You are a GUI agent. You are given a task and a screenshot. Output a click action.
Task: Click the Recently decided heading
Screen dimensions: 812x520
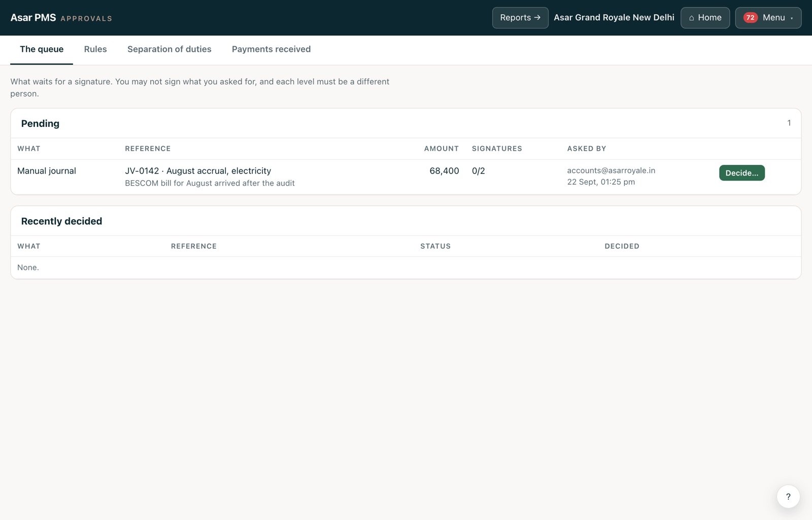click(x=61, y=221)
